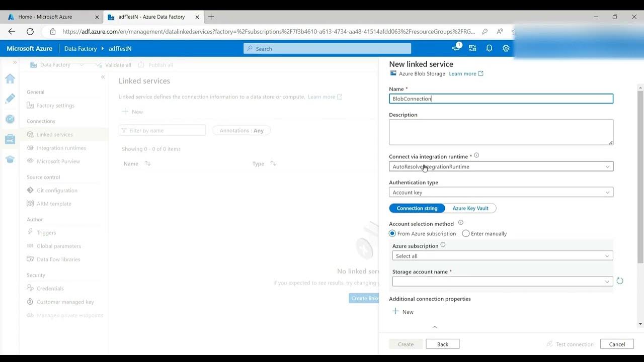The height and width of the screenshot is (362, 644).
Task: Click info icon next to integration runtime
Action: click(476, 155)
